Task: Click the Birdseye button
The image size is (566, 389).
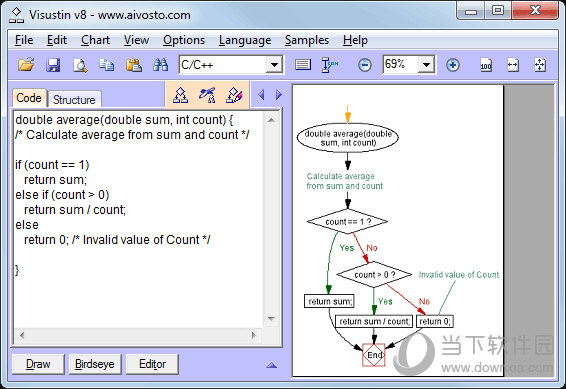Action: point(95,364)
